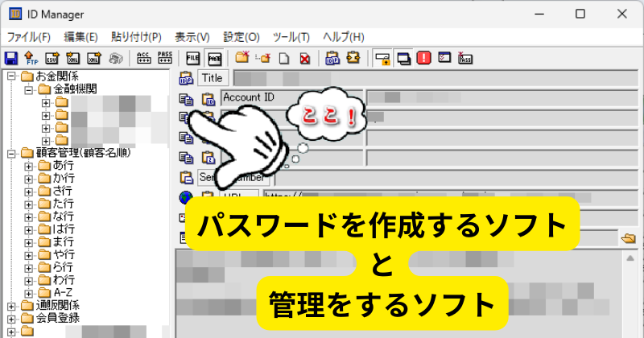The width and height of the screenshot is (644, 338).
Task: Click the blank page new item icon
Action: (284, 58)
